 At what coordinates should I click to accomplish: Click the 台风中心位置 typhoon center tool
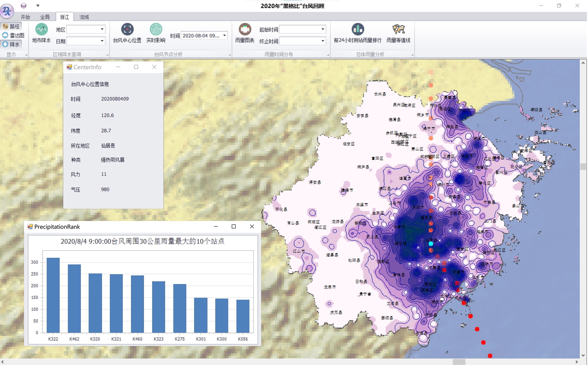point(127,34)
